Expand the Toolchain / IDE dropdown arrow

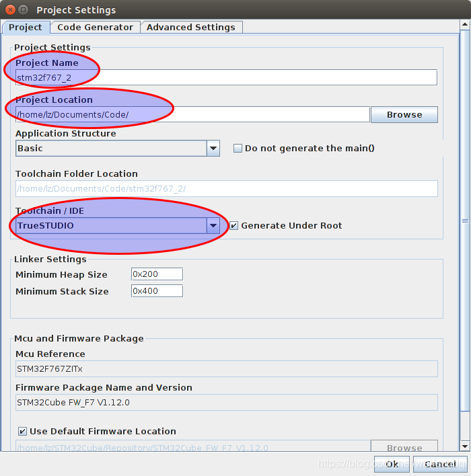[x=213, y=225]
